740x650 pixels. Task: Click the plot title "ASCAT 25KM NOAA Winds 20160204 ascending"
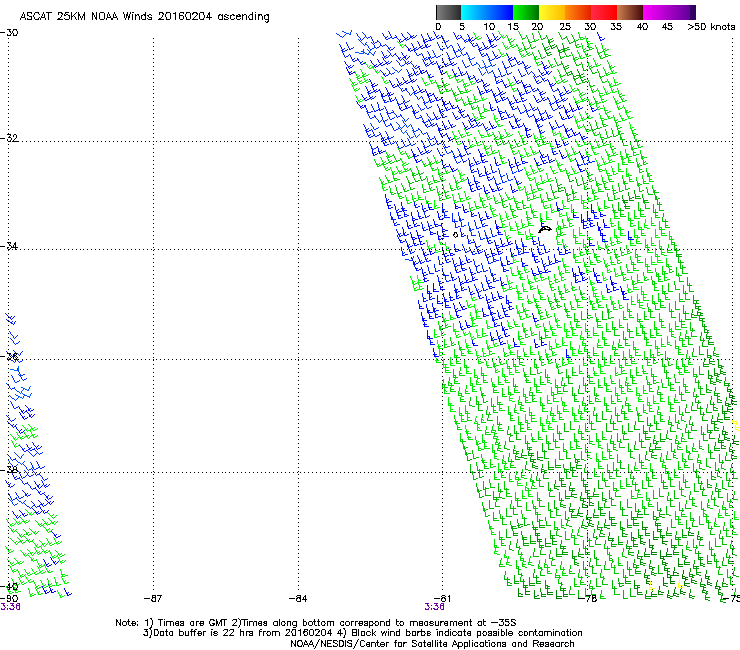point(144,17)
